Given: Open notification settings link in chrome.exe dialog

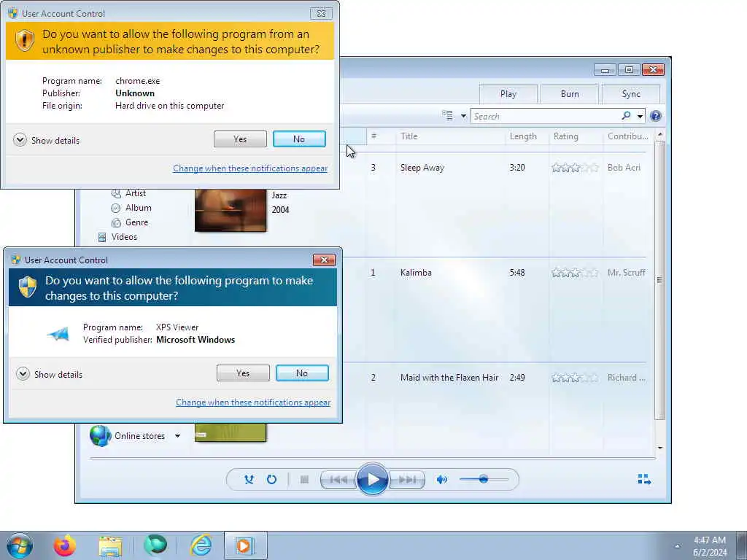Looking at the screenshot, I should 250,168.
